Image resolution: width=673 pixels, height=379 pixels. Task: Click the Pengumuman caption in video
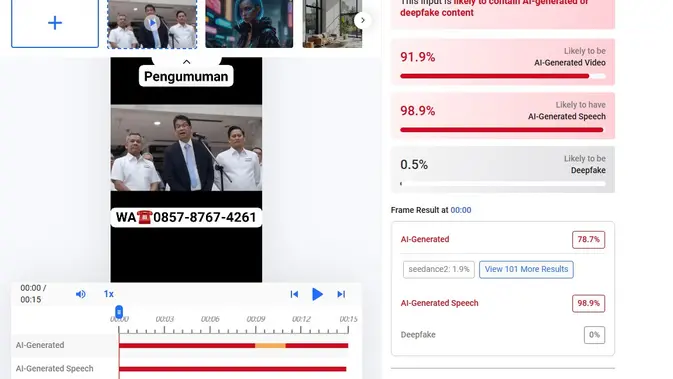[186, 76]
